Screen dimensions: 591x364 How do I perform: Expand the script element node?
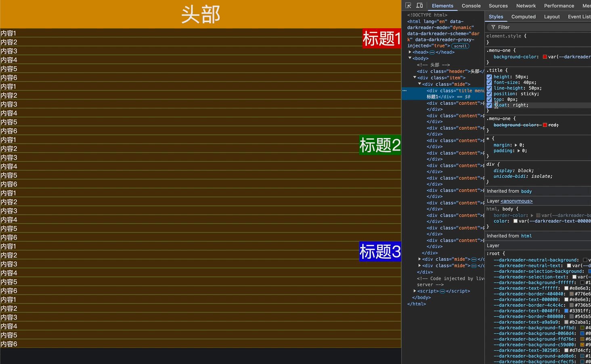(415, 291)
